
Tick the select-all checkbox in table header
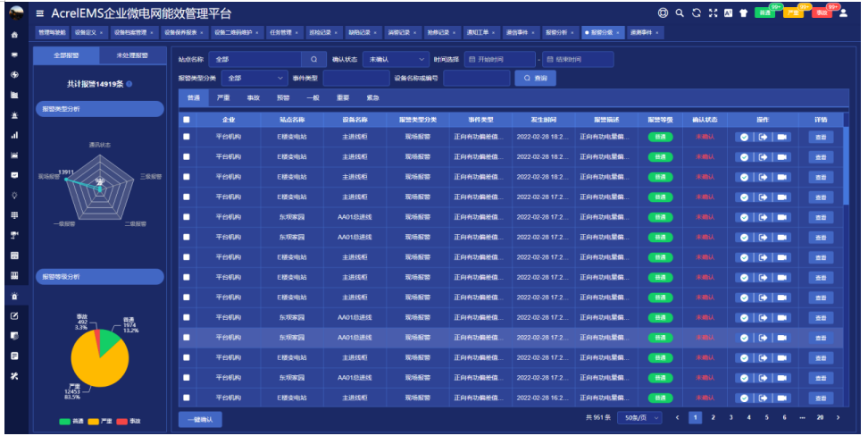point(187,120)
